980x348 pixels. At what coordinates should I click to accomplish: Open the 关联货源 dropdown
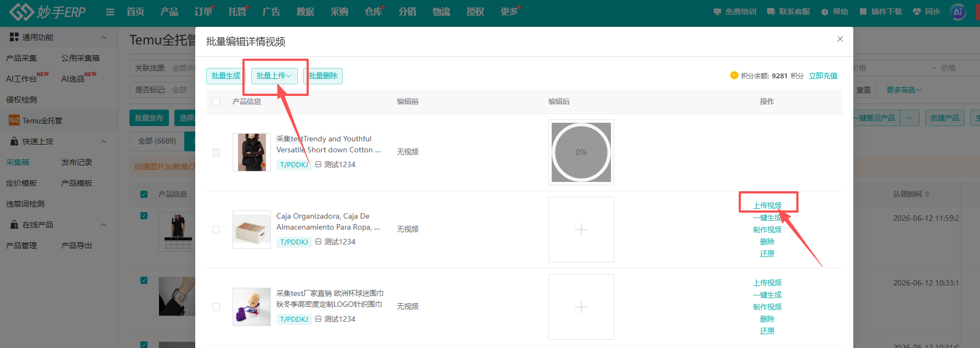(x=162, y=68)
